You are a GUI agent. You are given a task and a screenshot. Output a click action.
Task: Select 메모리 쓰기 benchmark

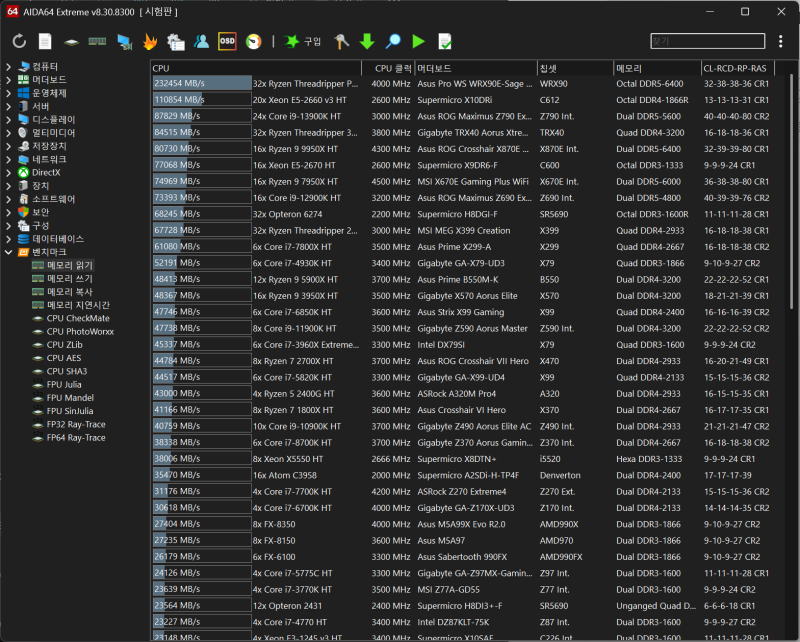69,279
